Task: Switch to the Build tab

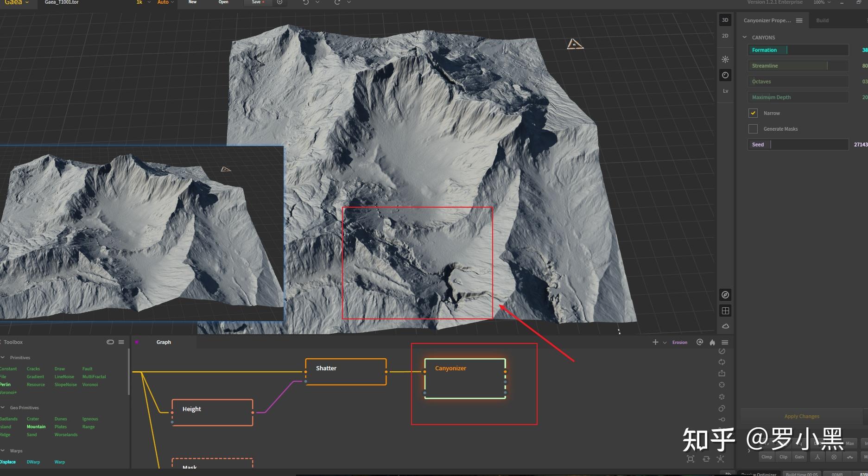Action: pyautogui.click(x=822, y=20)
